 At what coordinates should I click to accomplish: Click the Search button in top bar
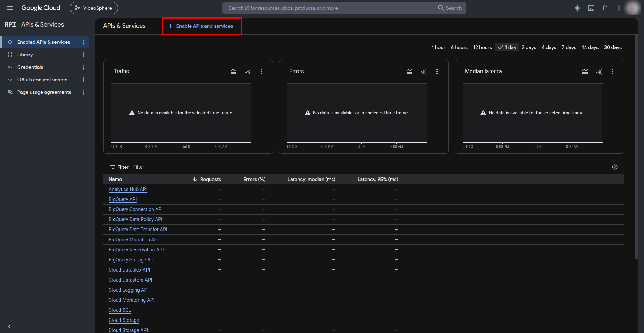tap(450, 8)
